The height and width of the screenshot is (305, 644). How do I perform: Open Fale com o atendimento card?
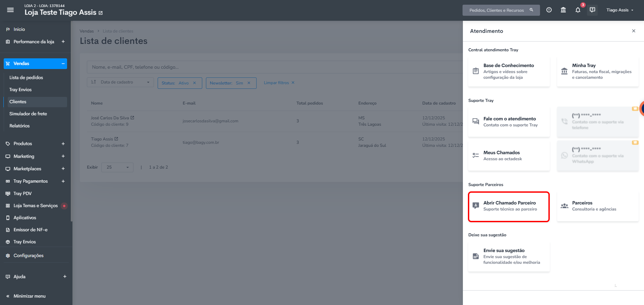pyautogui.click(x=509, y=122)
